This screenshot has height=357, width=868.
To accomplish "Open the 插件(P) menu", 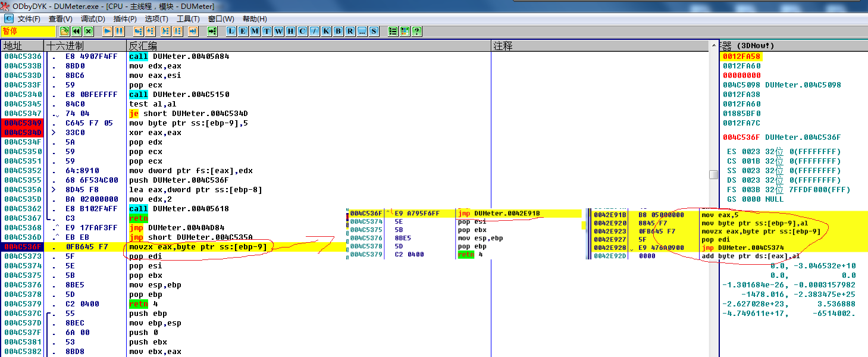I will (125, 19).
